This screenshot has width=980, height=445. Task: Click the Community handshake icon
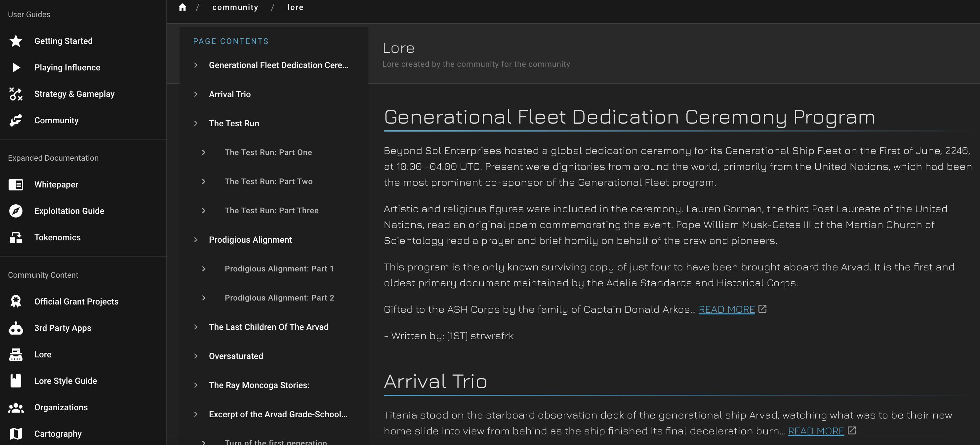pos(16,120)
